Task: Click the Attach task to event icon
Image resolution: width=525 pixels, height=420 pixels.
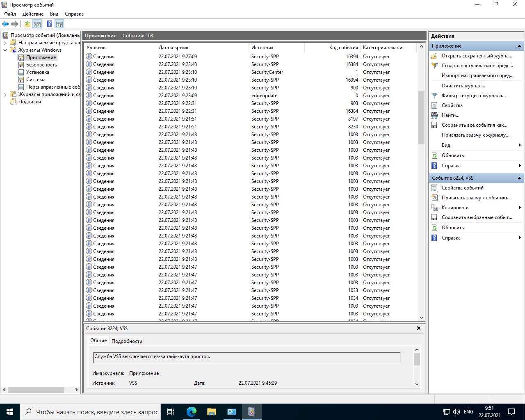Action: (x=434, y=198)
